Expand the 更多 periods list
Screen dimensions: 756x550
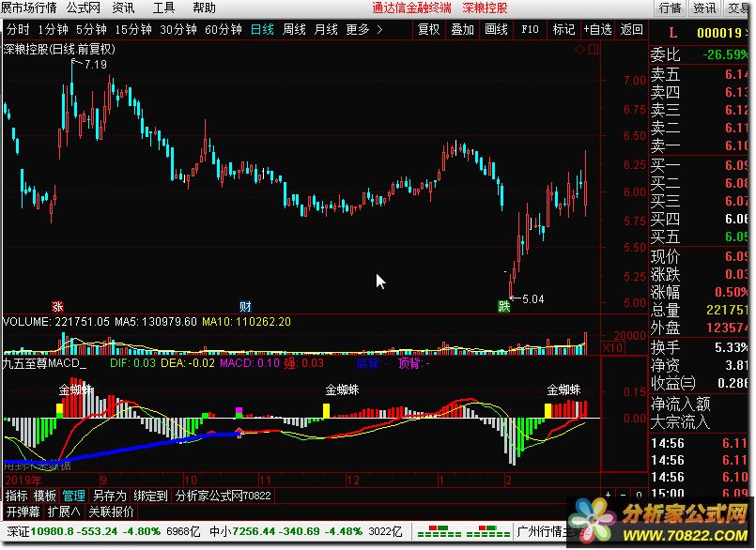coord(364,29)
